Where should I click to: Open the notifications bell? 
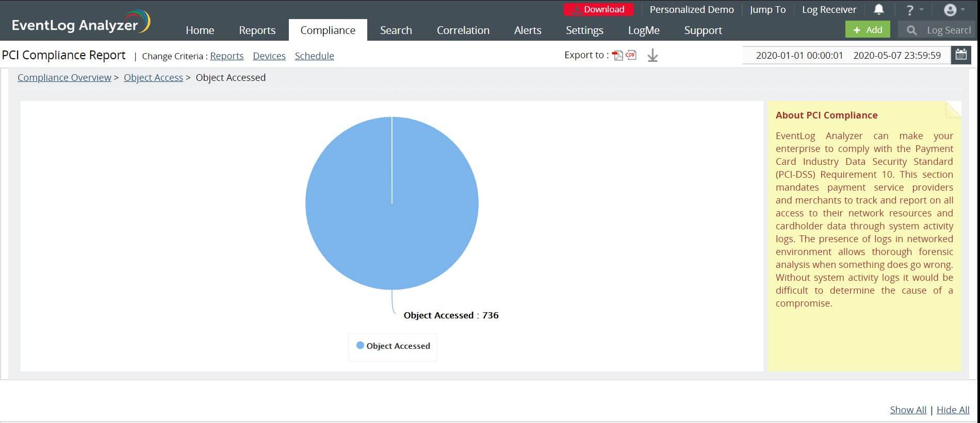click(879, 9)
